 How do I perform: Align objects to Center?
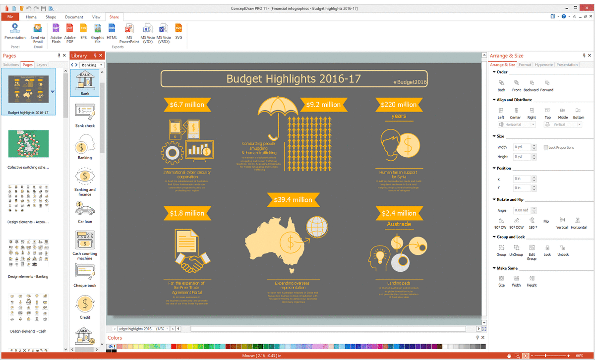point(515,114)
